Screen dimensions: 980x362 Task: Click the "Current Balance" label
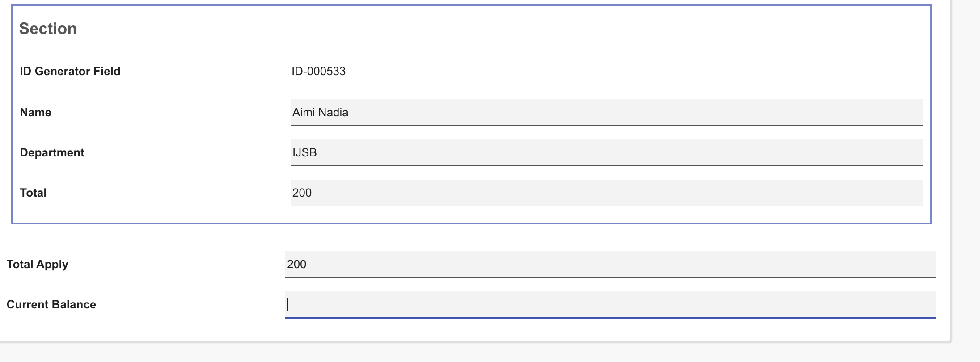coord(51,304)
